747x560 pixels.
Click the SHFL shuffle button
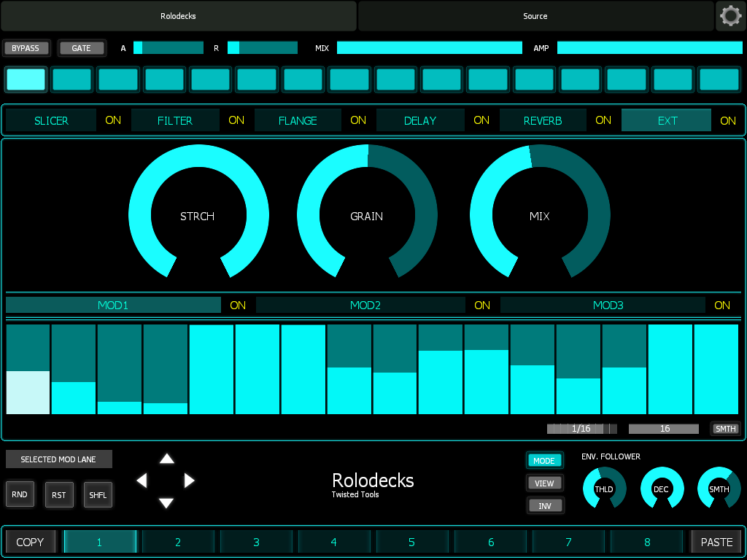pyautogui.click(x=98, y=494)
